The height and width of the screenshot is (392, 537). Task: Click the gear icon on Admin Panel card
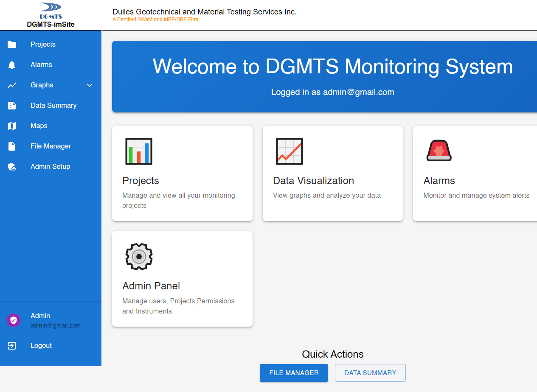(x=139, y=257)
